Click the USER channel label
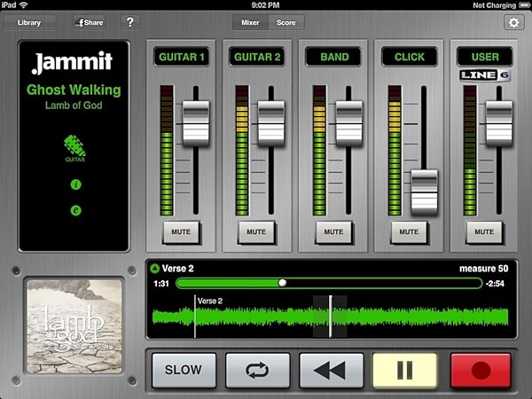 click(x=485, y=57)
